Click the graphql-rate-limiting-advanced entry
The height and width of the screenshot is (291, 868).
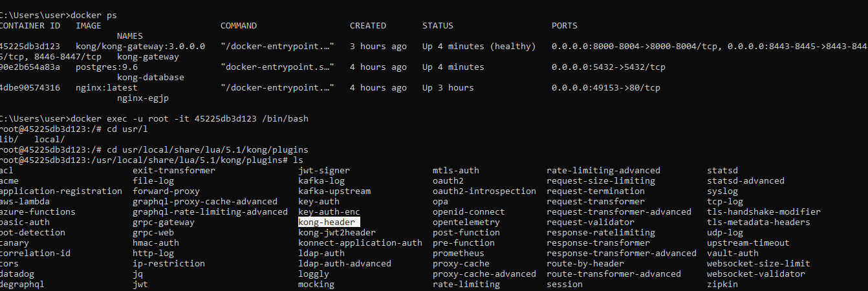coord(210,212)
